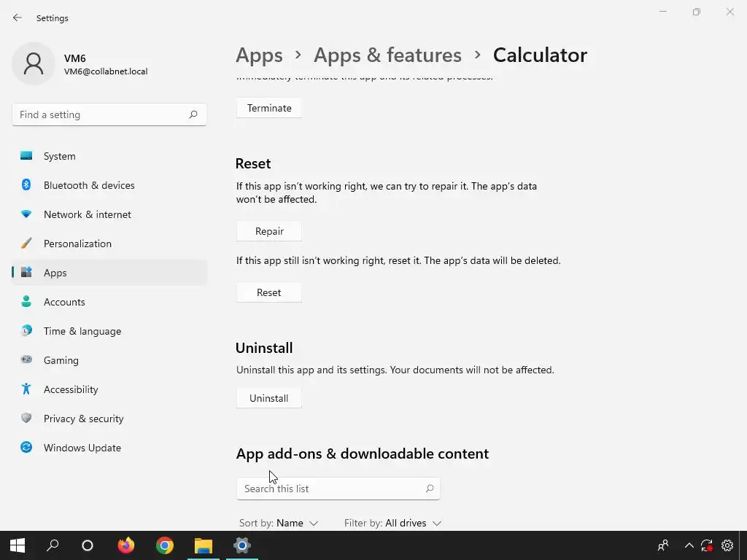
Task: Click the back arrow in Settings
Action: [x=18, y=17]
